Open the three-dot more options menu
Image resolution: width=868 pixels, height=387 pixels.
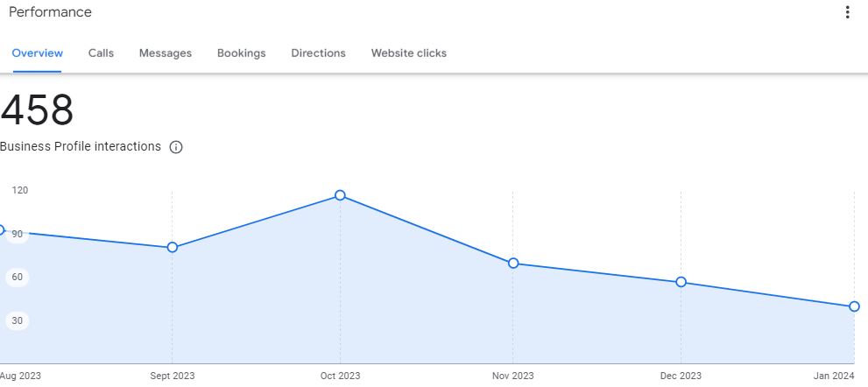(x=847, y=12)
